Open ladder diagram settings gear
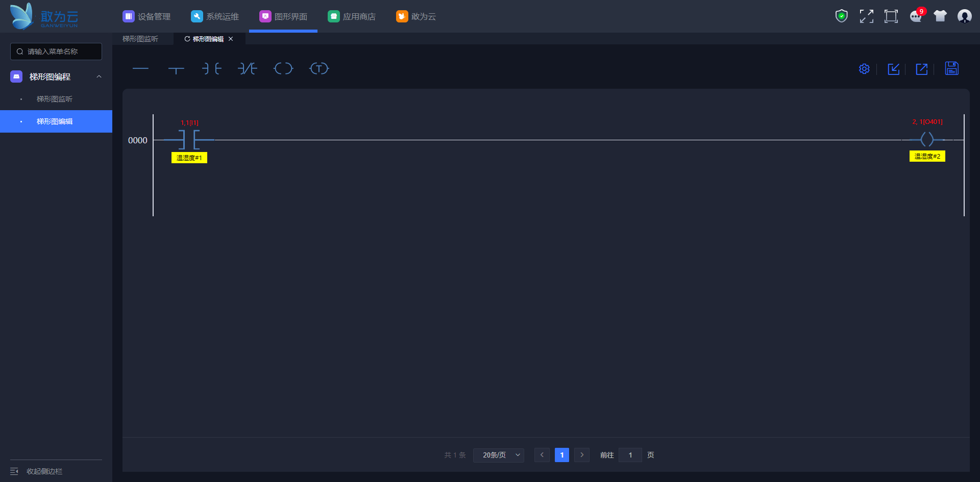This screenshot has height=482, width=980. tap(864, 69)
